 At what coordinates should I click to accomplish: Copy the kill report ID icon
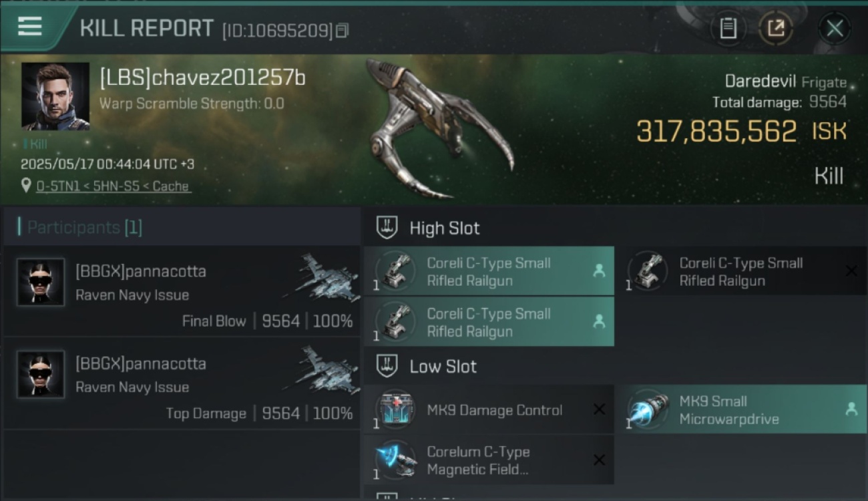pos(342,31)
